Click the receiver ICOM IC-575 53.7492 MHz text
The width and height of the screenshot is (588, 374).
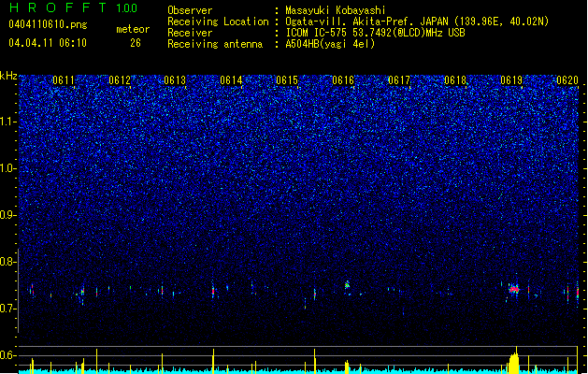click(x=375, y=33)
